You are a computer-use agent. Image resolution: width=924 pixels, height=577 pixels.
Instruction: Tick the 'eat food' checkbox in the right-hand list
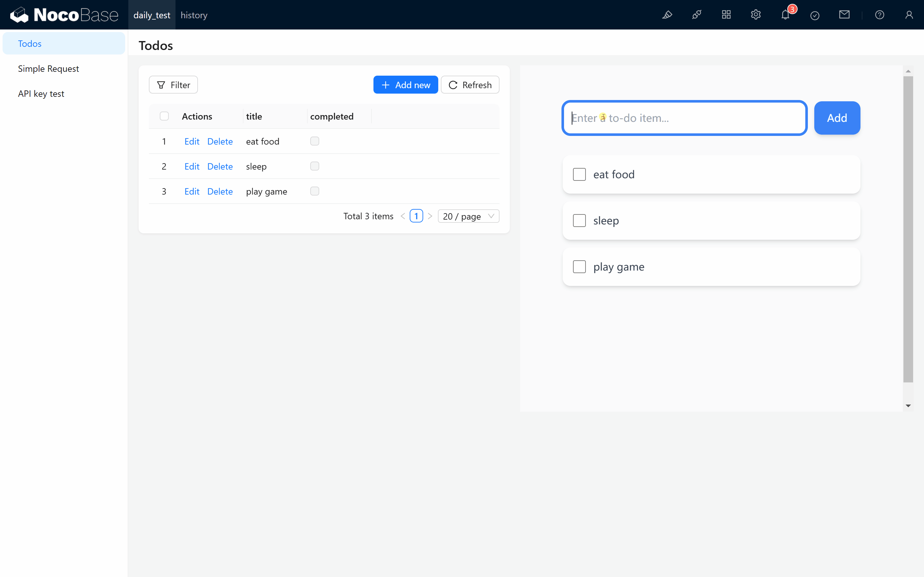click(579, 174)
